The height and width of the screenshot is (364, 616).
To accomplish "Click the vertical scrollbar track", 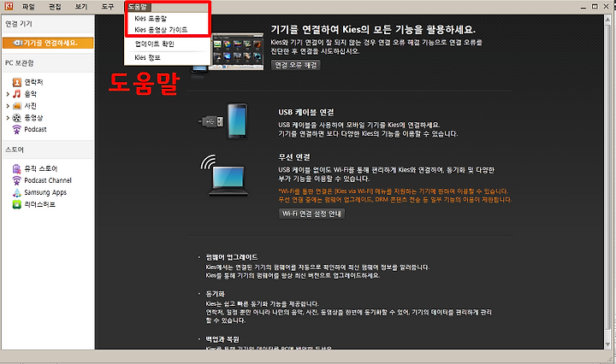I will click(608, 180).
